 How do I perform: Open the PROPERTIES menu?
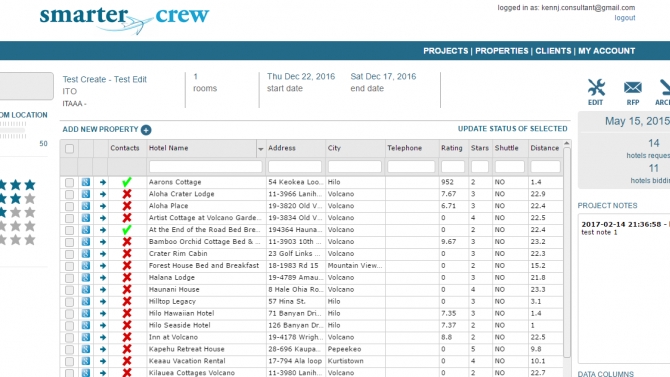(x=502, y=51)
